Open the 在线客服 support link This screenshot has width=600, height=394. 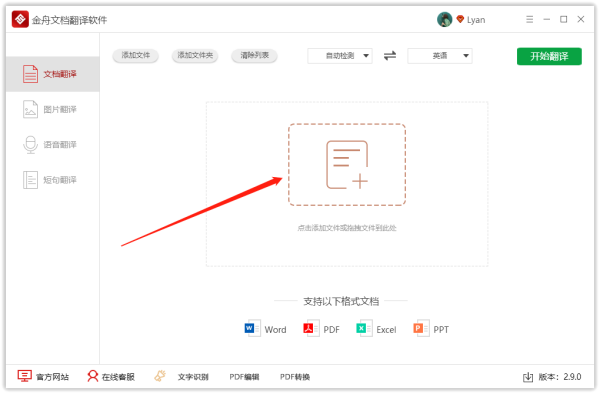(x=118, y=377)
